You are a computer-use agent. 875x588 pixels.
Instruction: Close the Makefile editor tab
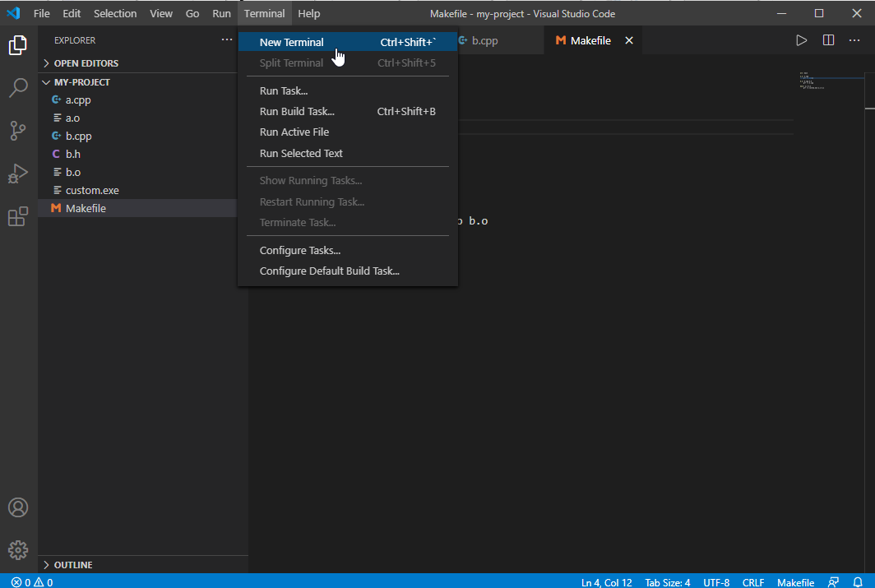coord(629,40)
